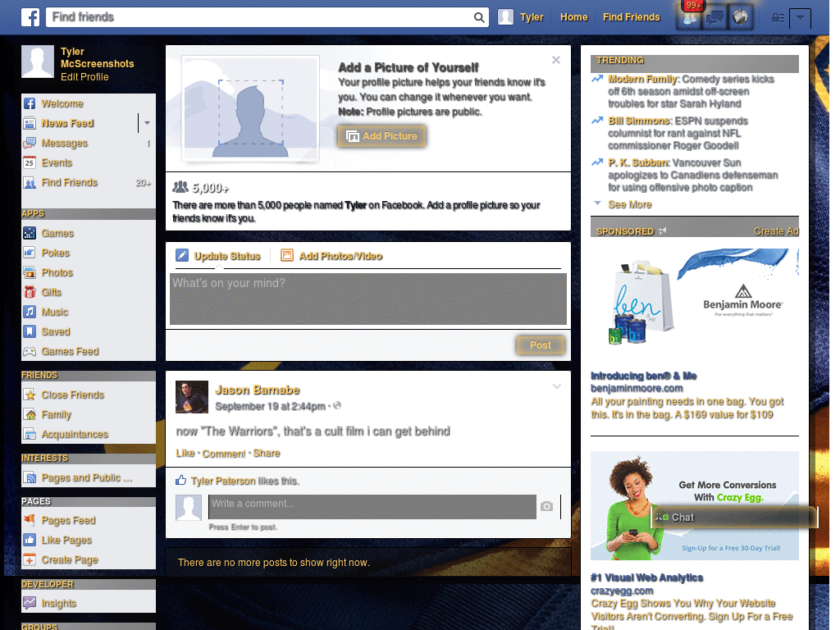This screenshot has height=630, width=840.
Task: Click Pokes app icon
Action: tap(30, 253)
